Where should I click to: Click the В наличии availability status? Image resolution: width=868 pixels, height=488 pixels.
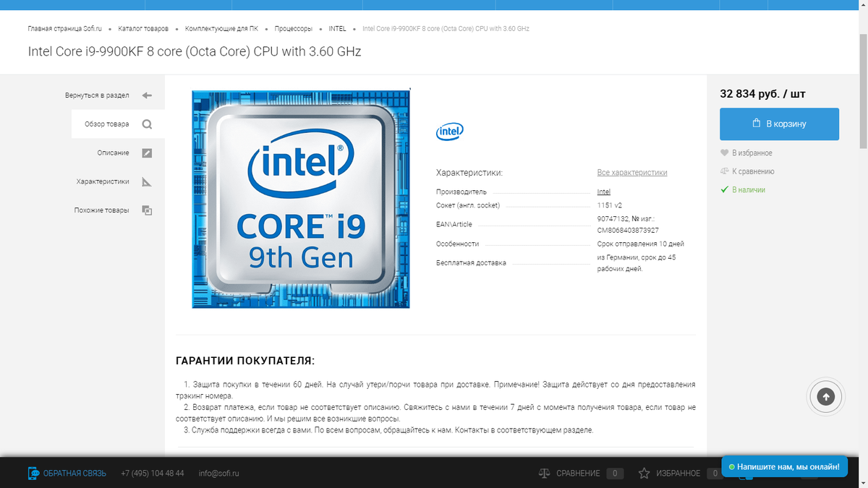click(x=749, y=190)
